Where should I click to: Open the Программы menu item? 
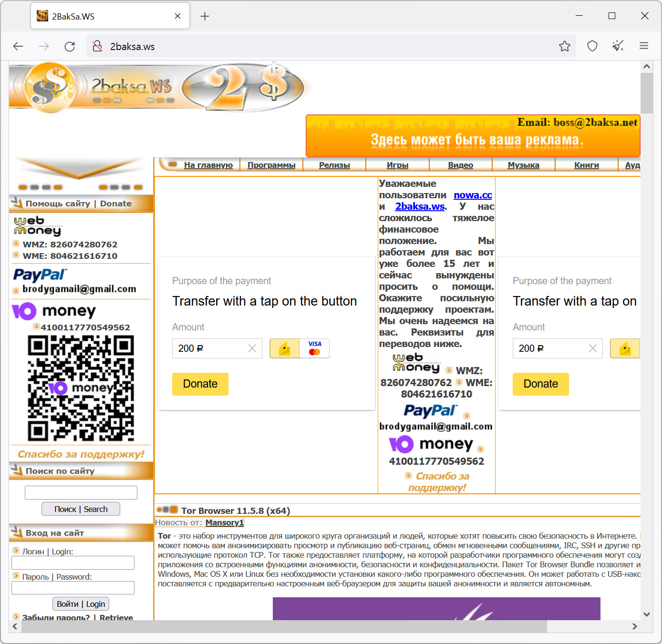(x=271, y=165)
